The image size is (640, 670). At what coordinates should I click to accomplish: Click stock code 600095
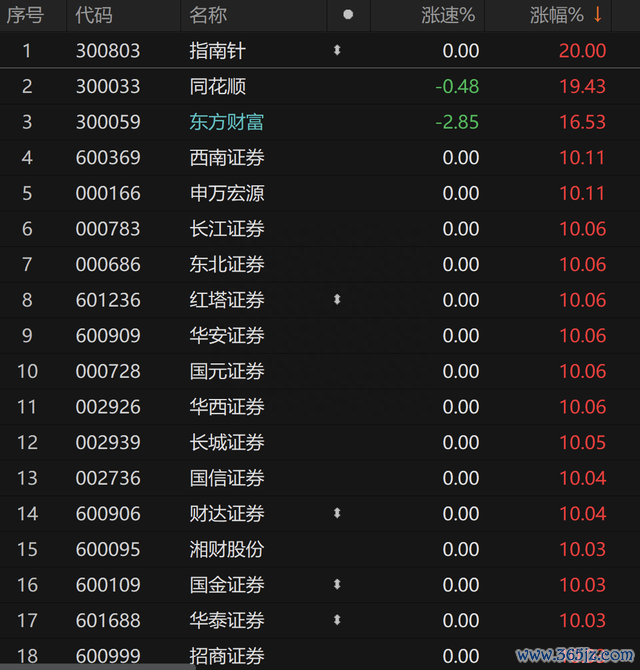(x=108, y=549)
